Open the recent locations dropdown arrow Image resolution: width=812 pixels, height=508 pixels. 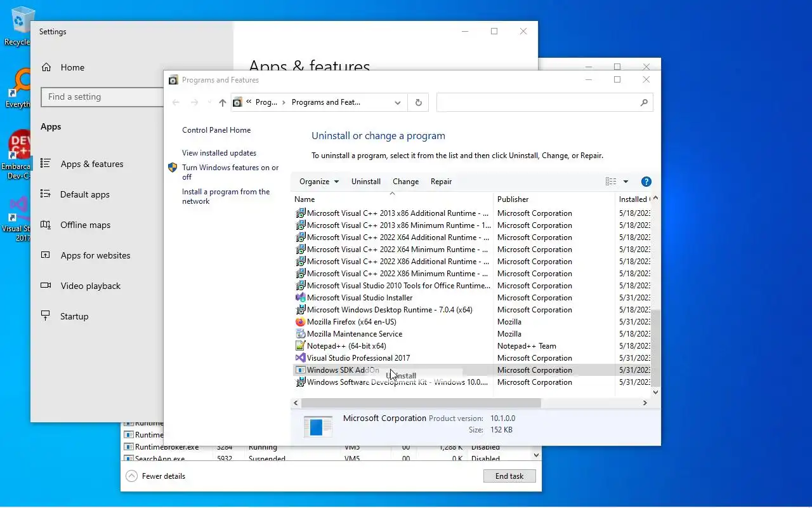pyautogui.click(x=209, y=102)
